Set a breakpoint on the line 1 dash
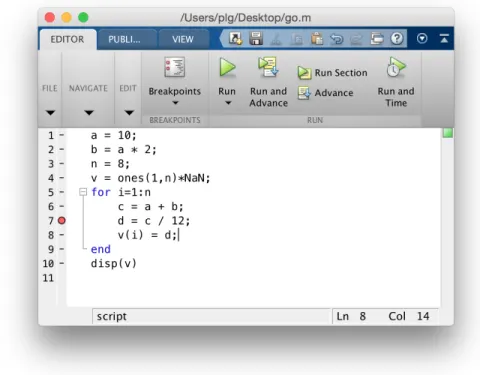 coord(62,135)
